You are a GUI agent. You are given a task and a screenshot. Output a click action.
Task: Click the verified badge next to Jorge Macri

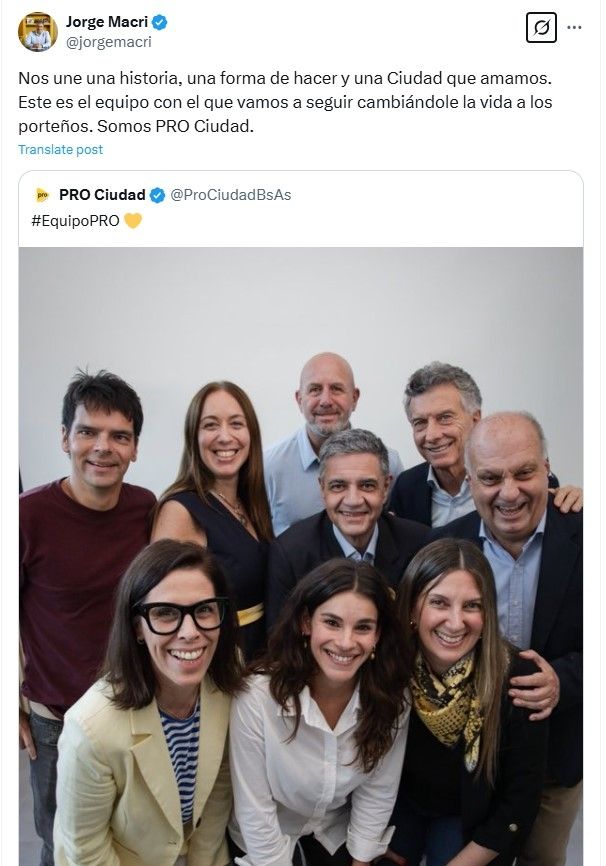pos(158,22)
